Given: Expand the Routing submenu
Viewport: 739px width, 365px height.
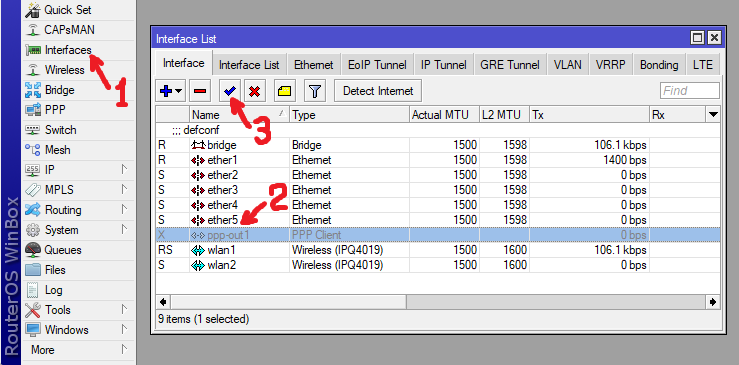Looking at the screenshot, I should (78, 210).
